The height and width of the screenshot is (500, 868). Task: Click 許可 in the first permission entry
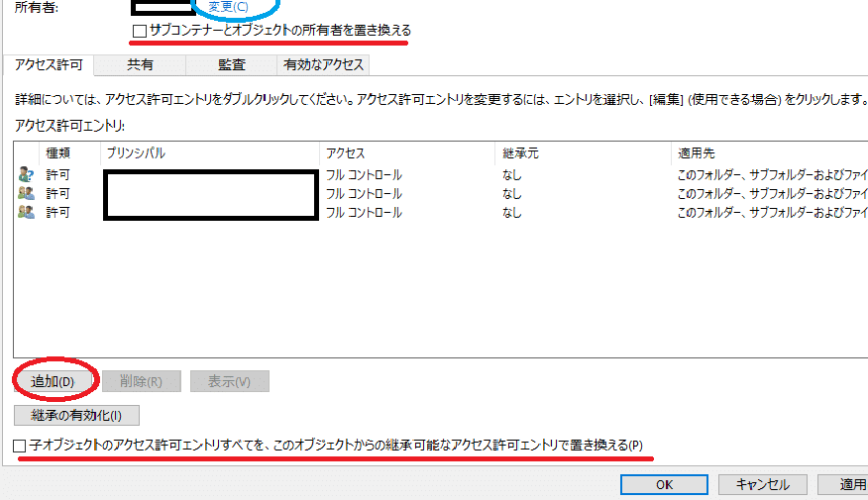coord(57,175)
